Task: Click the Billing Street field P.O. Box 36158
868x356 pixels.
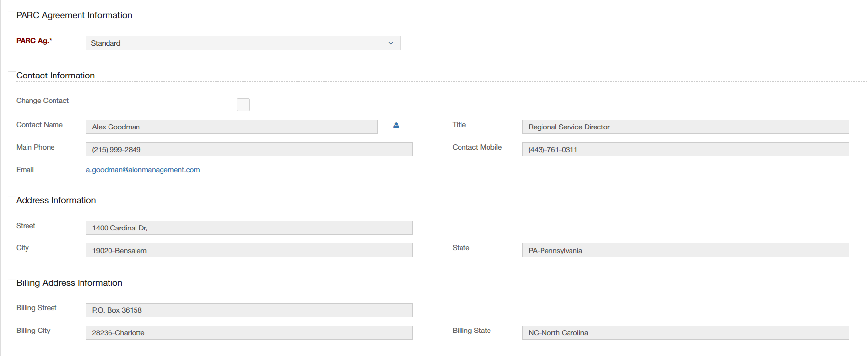Action: click(x=249, y=310)
